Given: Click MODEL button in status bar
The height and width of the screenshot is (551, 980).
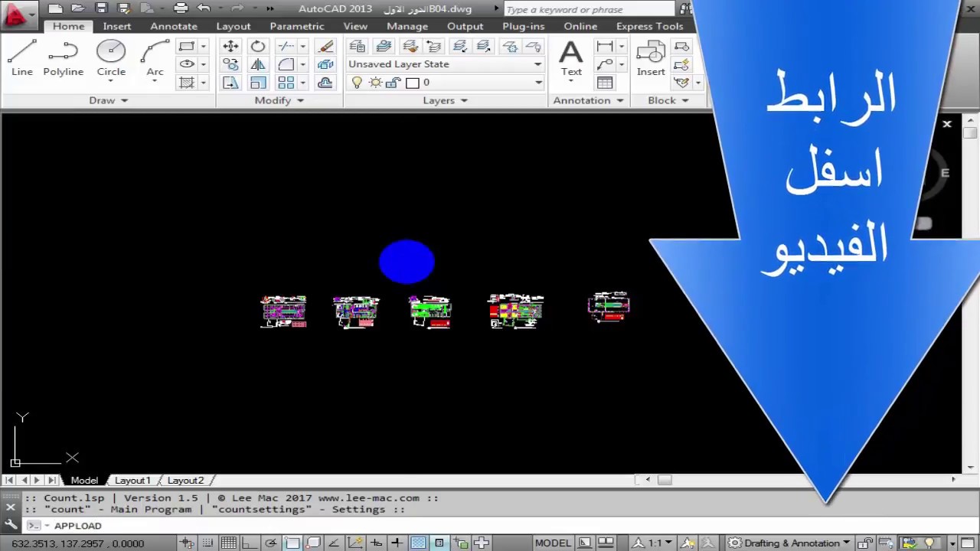Looking at the screenshot, I should pyautogui.click(x=553, y=543).
